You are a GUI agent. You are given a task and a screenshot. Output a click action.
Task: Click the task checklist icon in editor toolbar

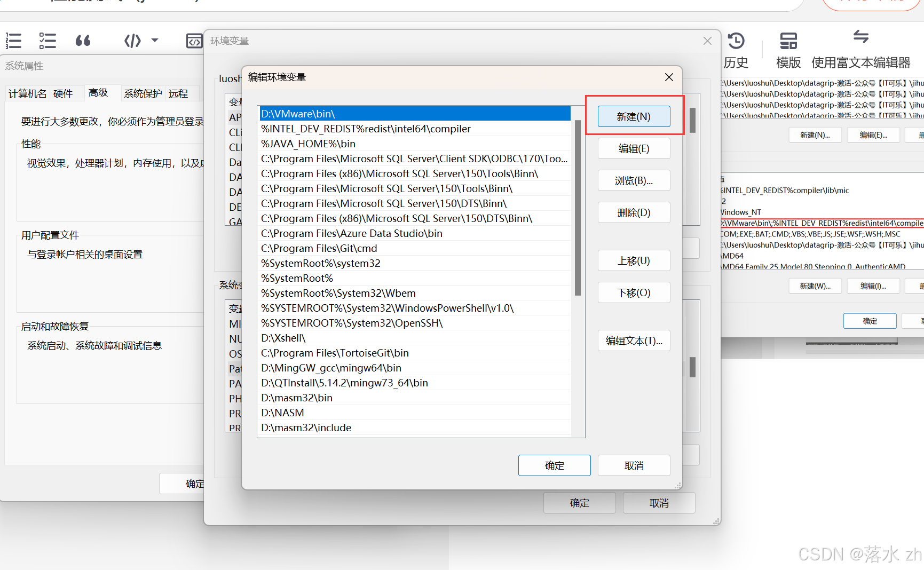[48, 41]
